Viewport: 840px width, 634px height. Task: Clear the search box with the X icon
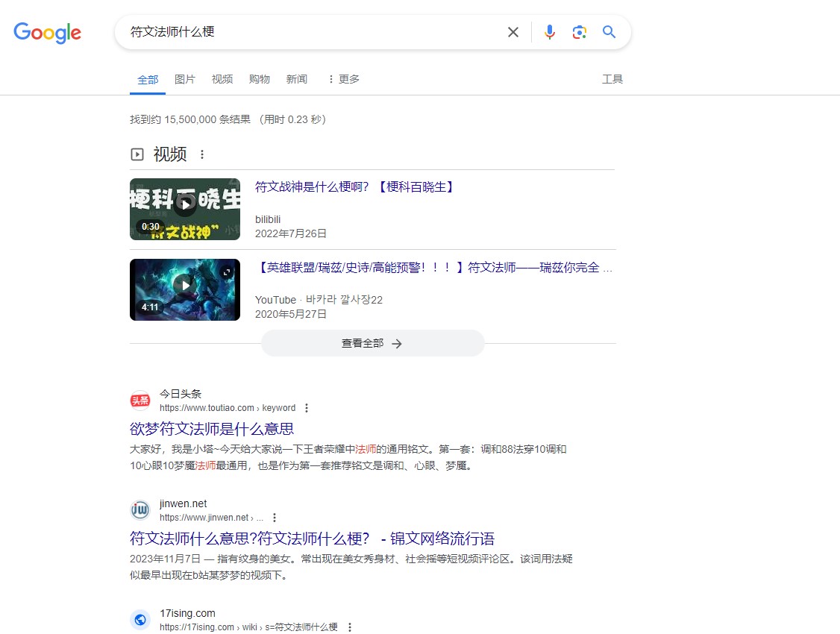point(513,32)
